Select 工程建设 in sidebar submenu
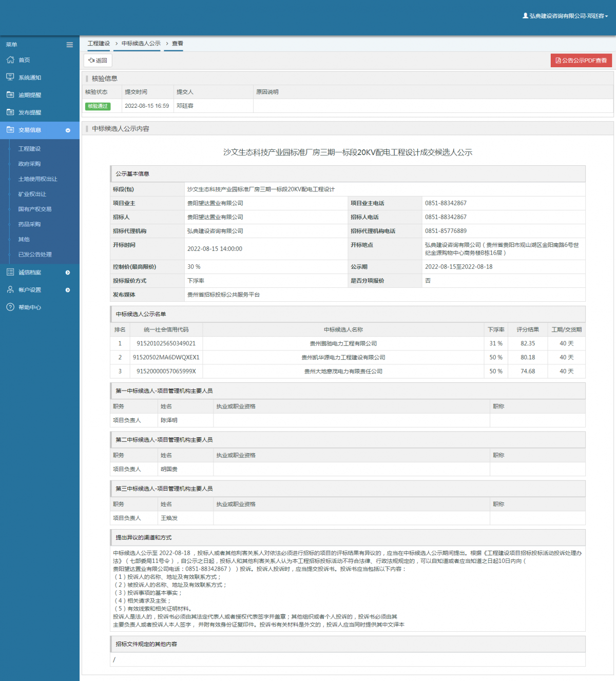Image resolution: width=616 pixels, height=681 pixels. (29, 149)
